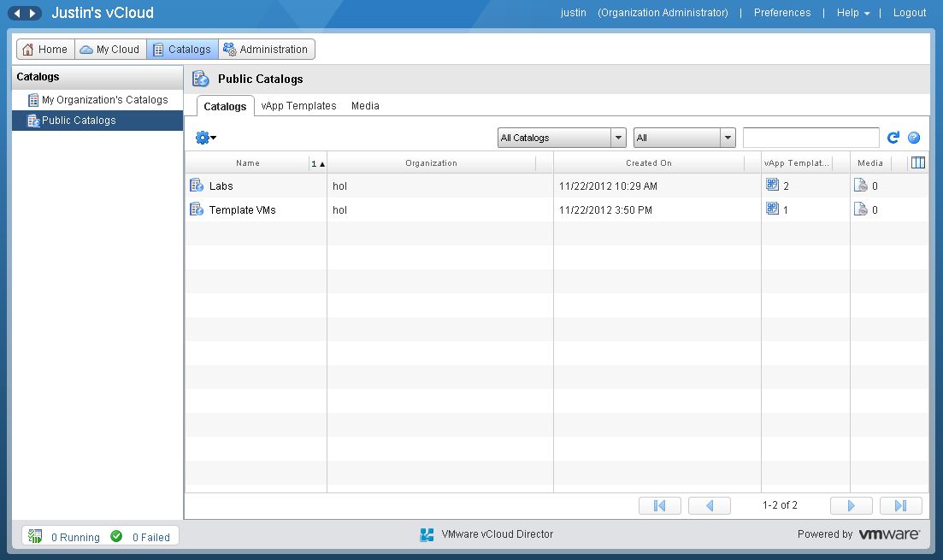Click the Template VMs catalog icon
The height and width of the screenshot is (560, 943).
point(197,209)
